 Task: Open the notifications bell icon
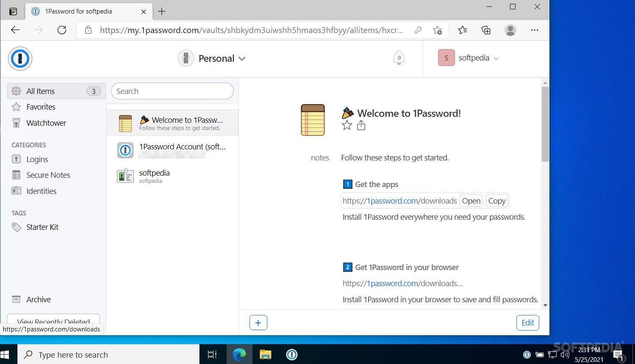[x=399, y=58]
